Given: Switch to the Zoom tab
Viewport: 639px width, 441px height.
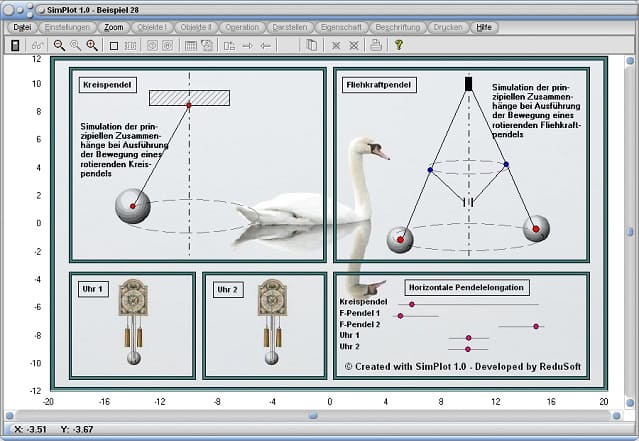Looking at the screenshot, I should (114, 27).
